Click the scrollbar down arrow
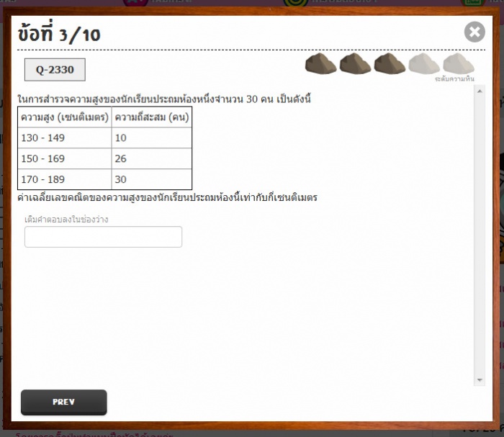Image resolution: width=504 pixels, height=437 pixels. pyautogui.click(x=480, y=380)
